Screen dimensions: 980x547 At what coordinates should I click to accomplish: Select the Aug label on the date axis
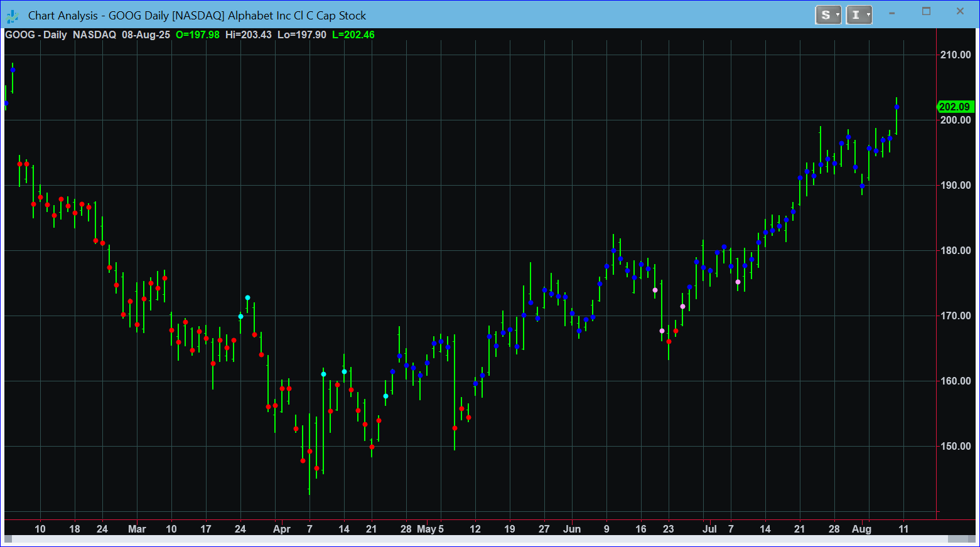tap(861, 529)
